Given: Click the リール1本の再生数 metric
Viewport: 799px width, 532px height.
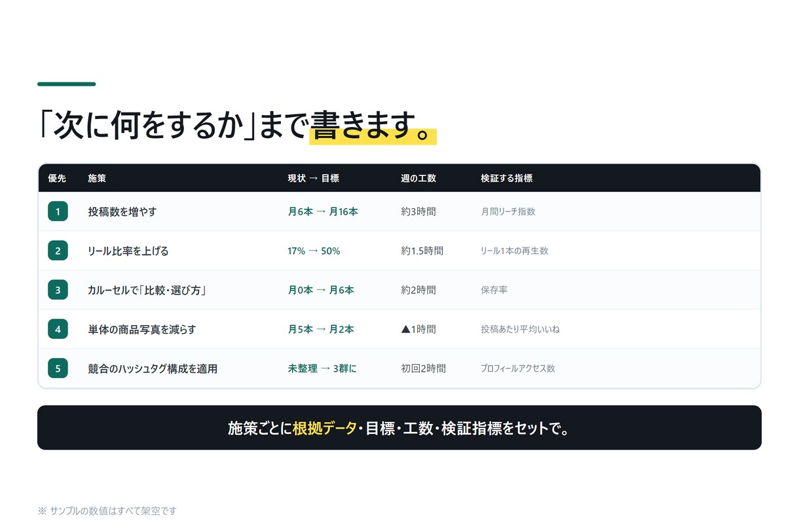Looking at the screenshot, I should click(x=514, y=251).
